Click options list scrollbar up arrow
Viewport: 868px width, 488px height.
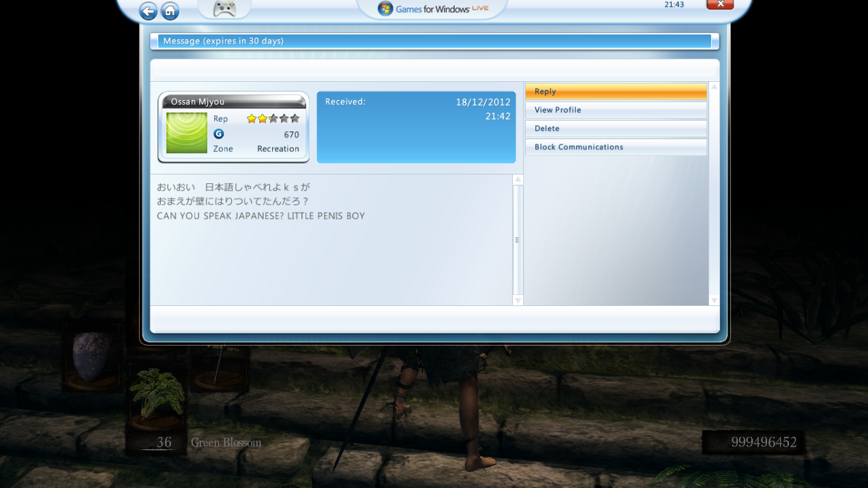click(x=714, y=87)
